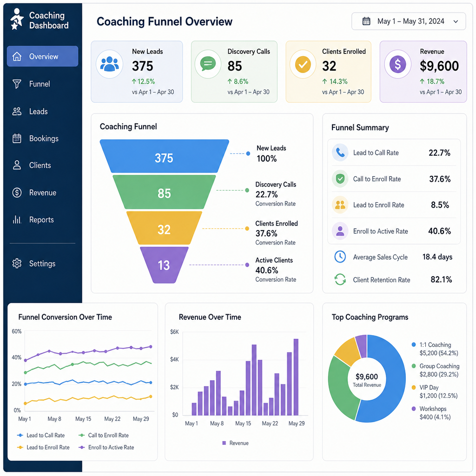476x476 pixels.
Task: Click the Settings label in sidebar
Action: pyautogui.click(x=42, y=264)
